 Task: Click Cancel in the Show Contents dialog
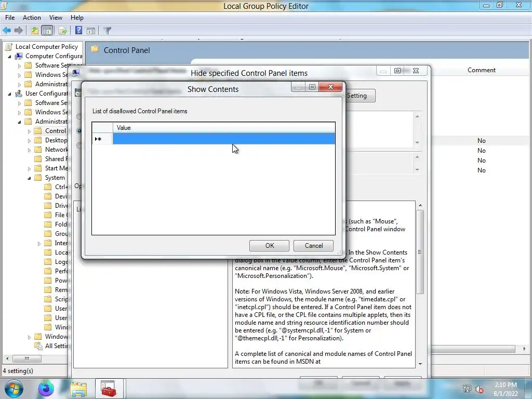pos(313,246)
